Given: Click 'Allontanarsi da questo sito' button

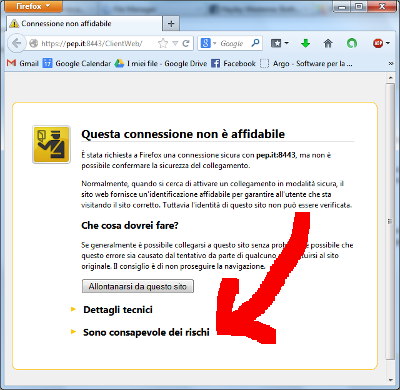Looking at the screenshot, I should coord(138,286).
